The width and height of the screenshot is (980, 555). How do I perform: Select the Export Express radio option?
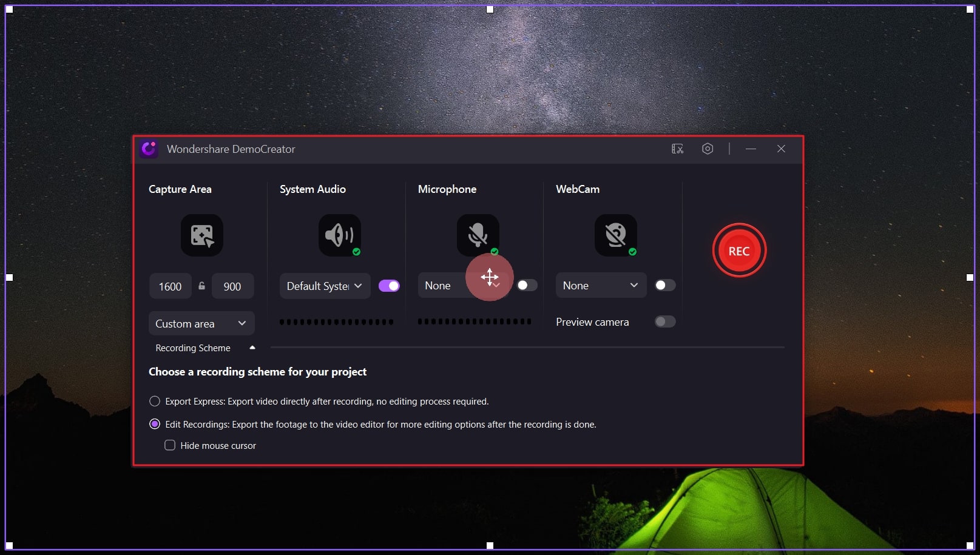click(x=155, y=401)
